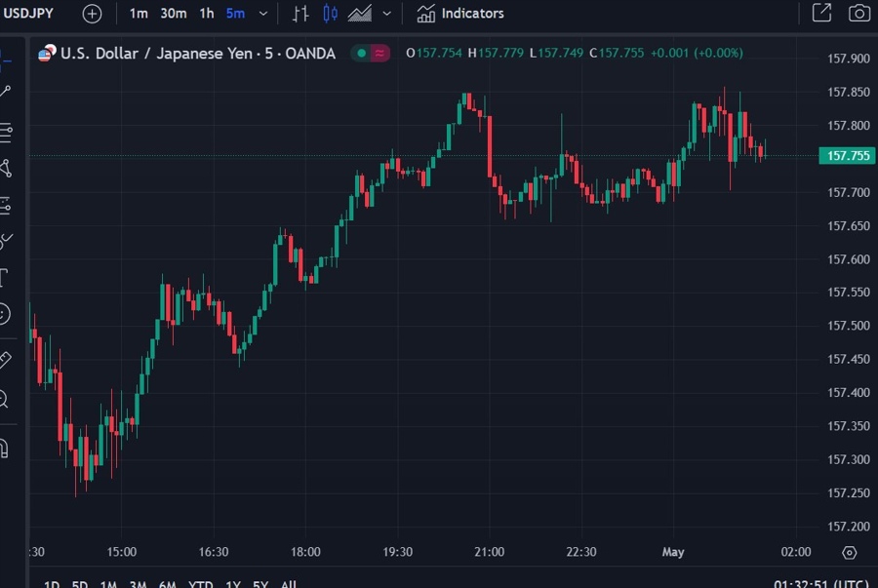The height and width of the screenshot is (588, 878).
Task: Select the ruler measure tool
Action: tap(6, 360)
